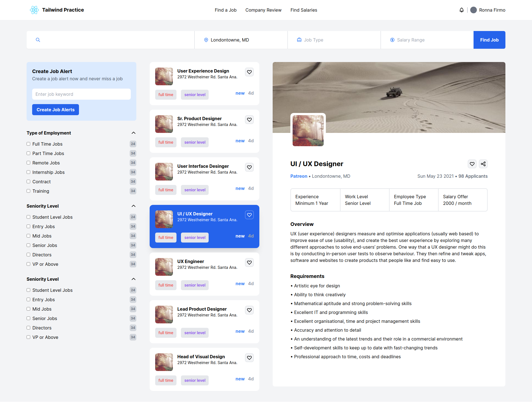The image size is (532, 402).
Task: Click the Find Job button
Action: coord(489,40)
